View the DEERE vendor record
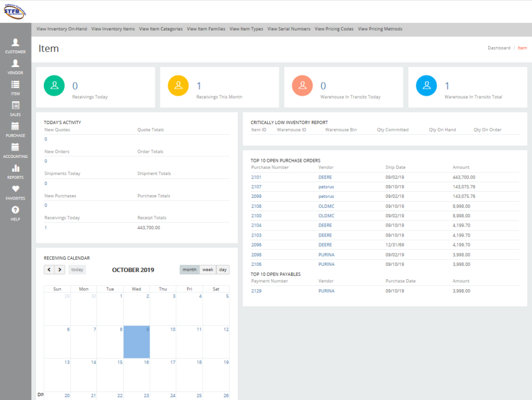Image resolution: width=532 pixels, height=400 pixels. point(325,177)
